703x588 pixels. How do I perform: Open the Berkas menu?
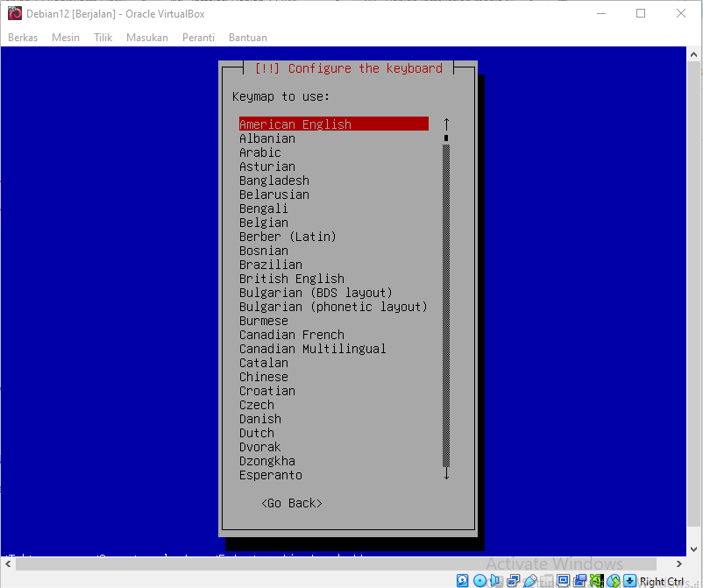point(23,38)
